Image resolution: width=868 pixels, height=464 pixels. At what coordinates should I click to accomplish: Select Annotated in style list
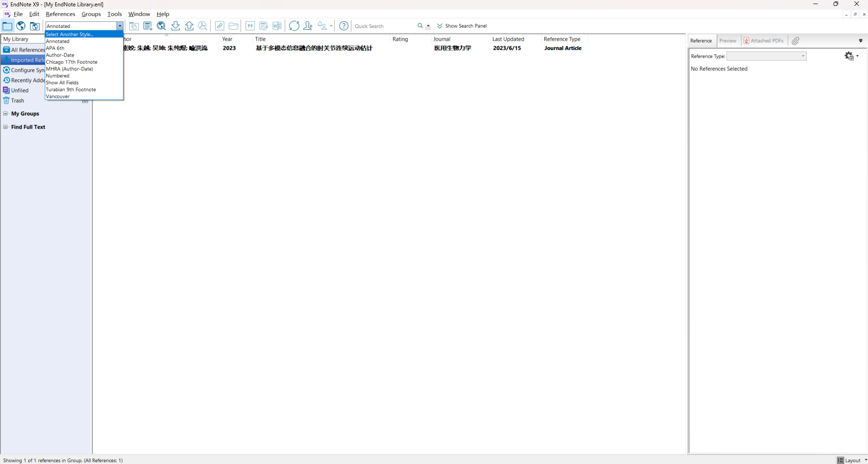click(x=84, y=41)
